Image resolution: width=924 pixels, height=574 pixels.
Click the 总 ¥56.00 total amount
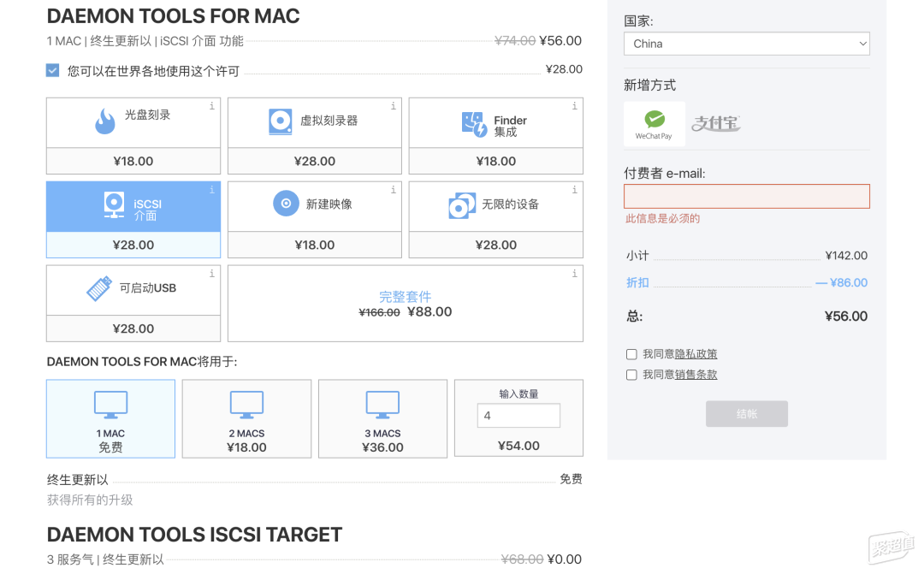coord(846,316)
